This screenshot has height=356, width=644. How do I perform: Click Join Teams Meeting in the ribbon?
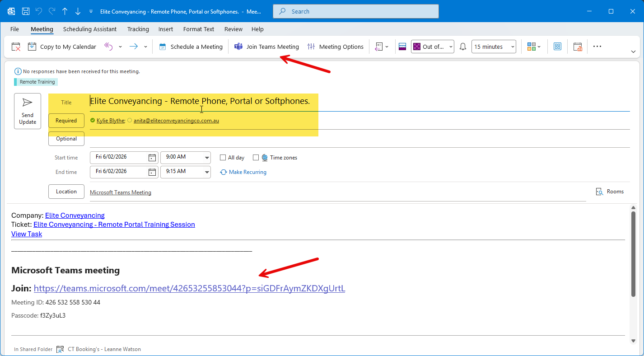pos(266,47)
